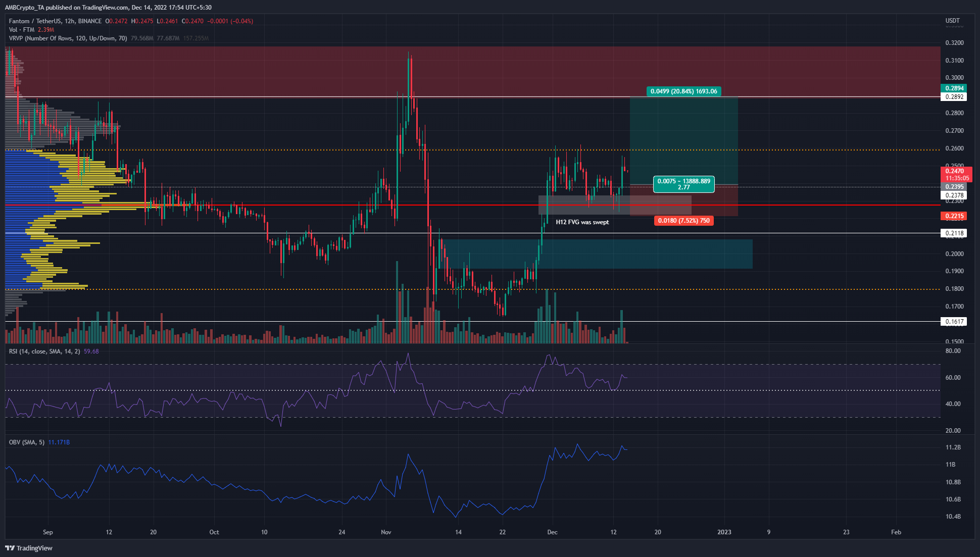Select the green profit area of long position

[x=683, y=140]
